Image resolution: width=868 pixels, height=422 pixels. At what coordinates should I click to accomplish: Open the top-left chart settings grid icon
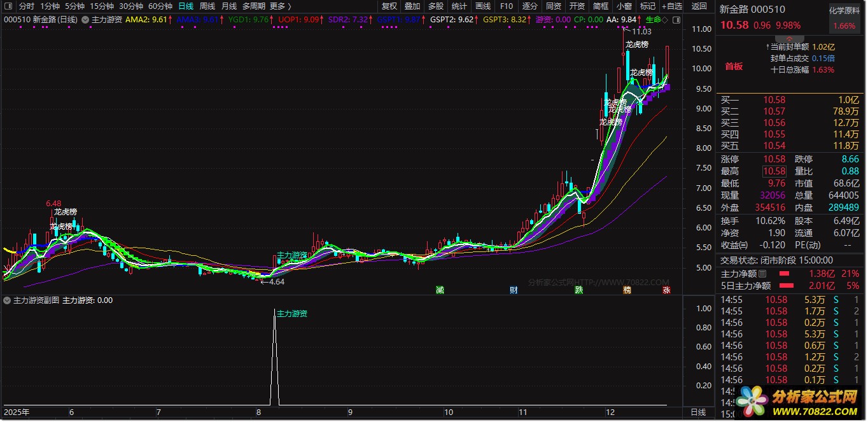click(x=9, y=6)
